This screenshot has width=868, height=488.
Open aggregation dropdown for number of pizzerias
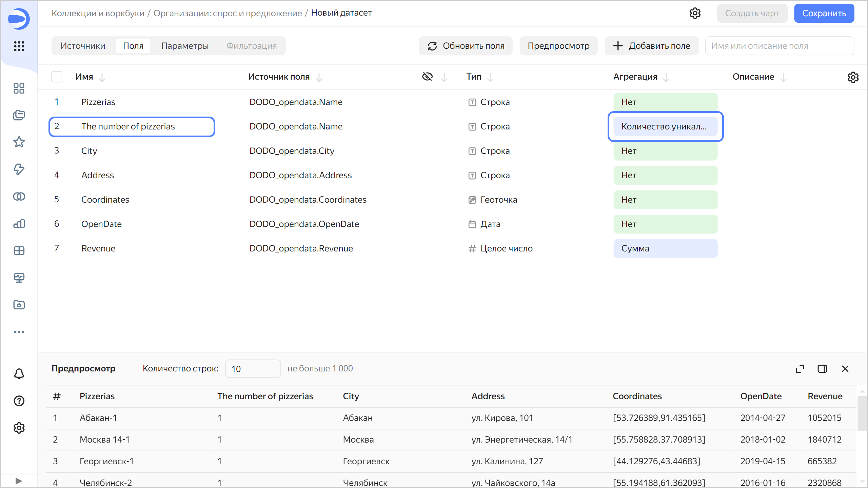coord(665,126)
